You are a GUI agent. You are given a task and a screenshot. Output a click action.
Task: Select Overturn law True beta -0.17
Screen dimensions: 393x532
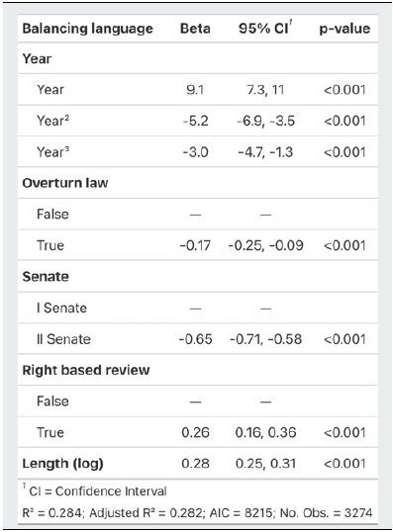tap(195, 245)
